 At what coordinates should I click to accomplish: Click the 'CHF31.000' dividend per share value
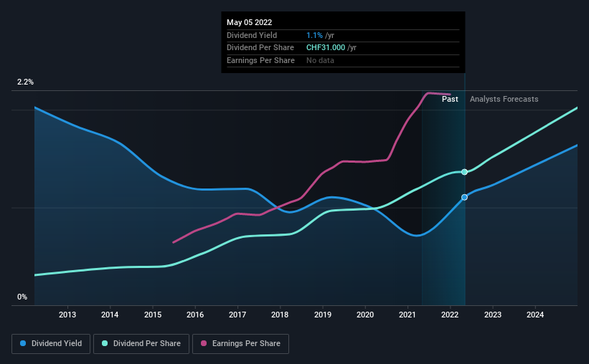(x=325, y=48)
